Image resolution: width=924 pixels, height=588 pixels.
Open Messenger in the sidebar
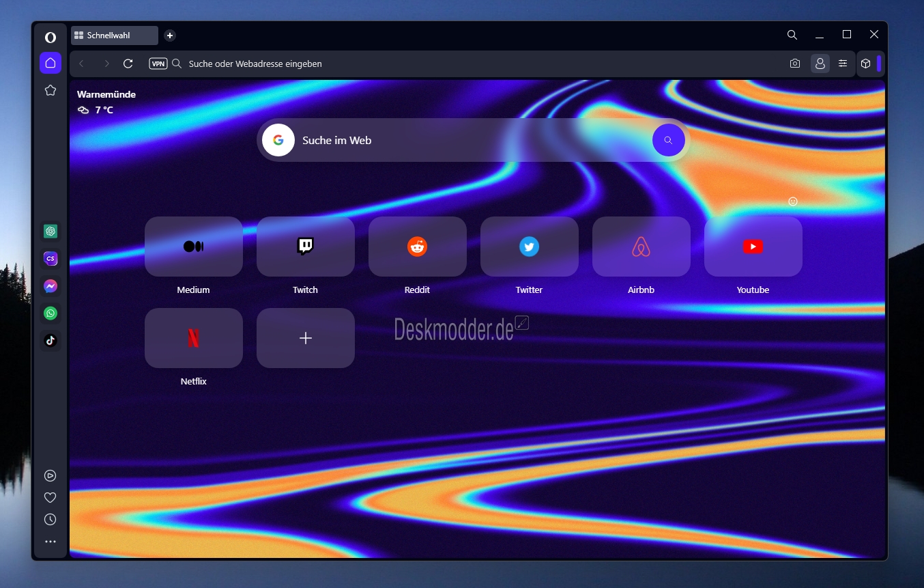tap(50, 286)
